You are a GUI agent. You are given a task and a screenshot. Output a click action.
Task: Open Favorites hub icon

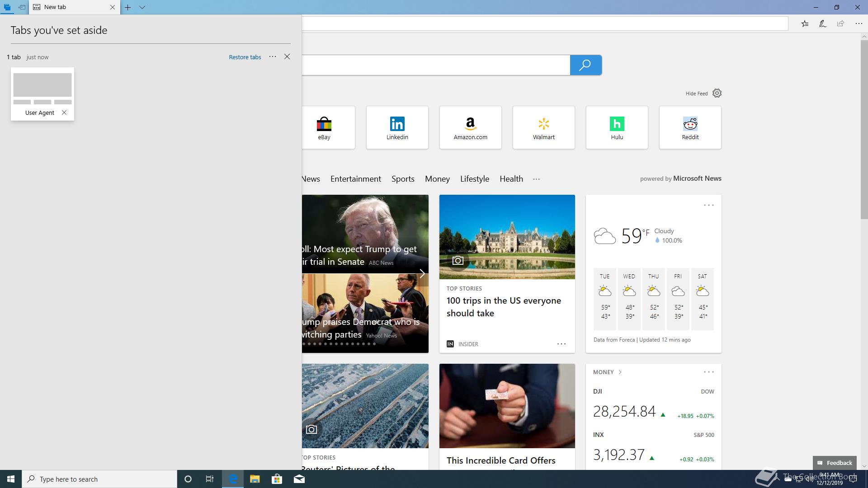(x=805, y=23)
